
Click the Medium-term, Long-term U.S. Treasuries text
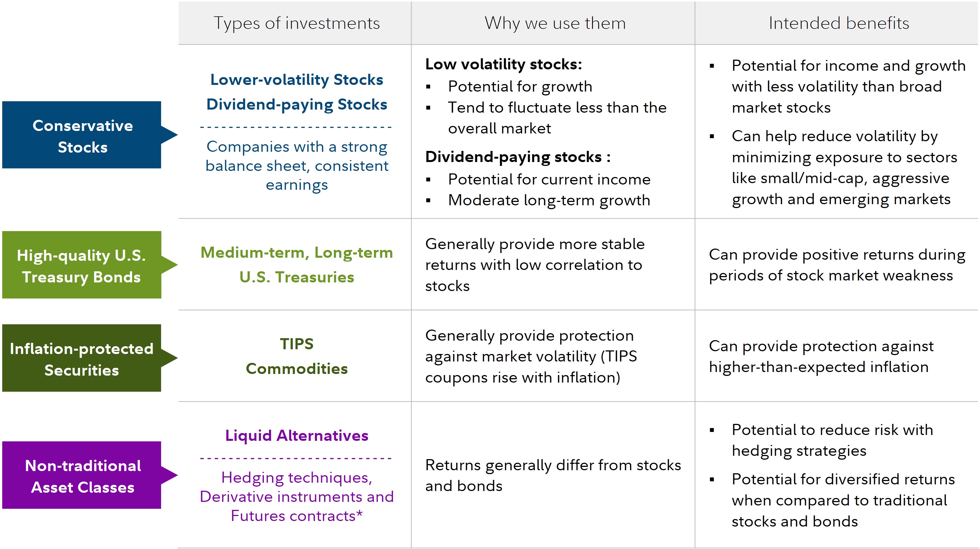pos(296,265)
